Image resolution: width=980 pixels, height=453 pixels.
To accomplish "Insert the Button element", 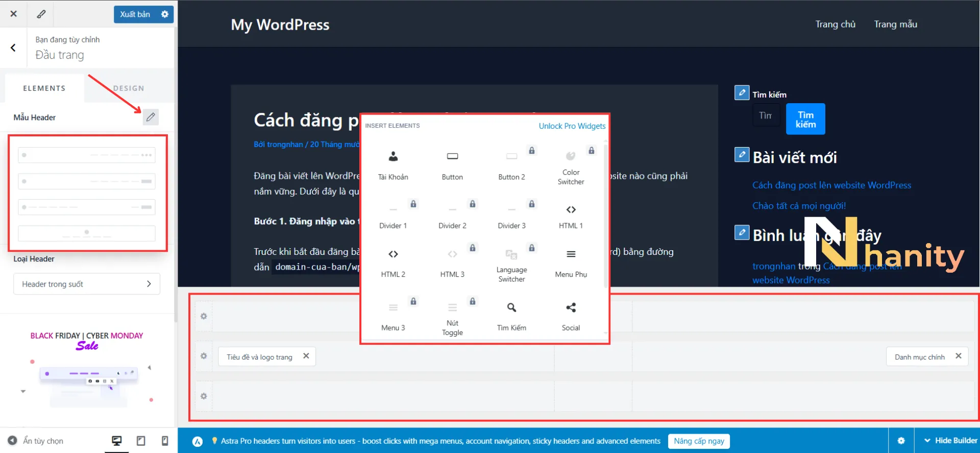I will coord(452,165).
